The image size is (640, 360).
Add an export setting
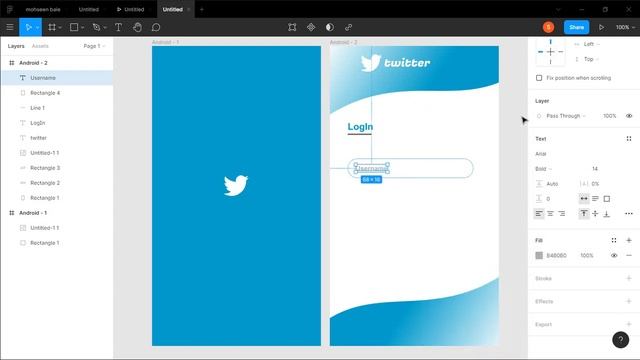coord(629,324)
